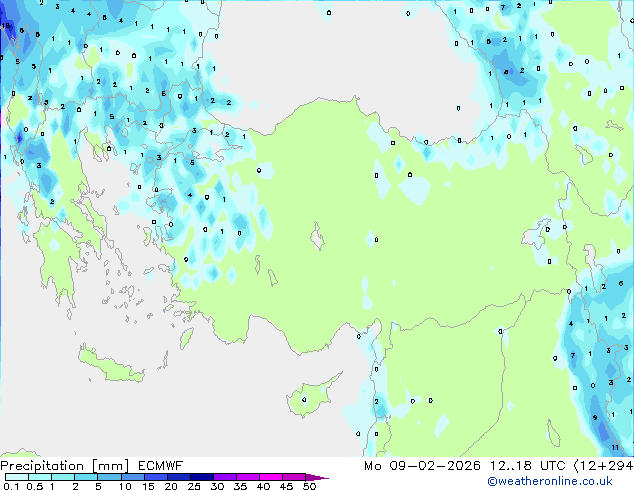
Task: Click the legend scale label '20'
Action: point(171,486)
